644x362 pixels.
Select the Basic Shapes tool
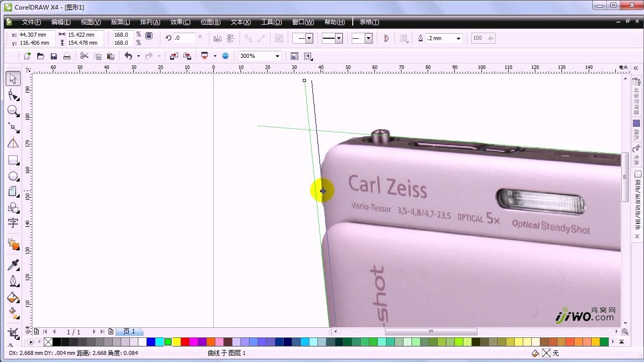pyautogui.click(x=13, y=207)
